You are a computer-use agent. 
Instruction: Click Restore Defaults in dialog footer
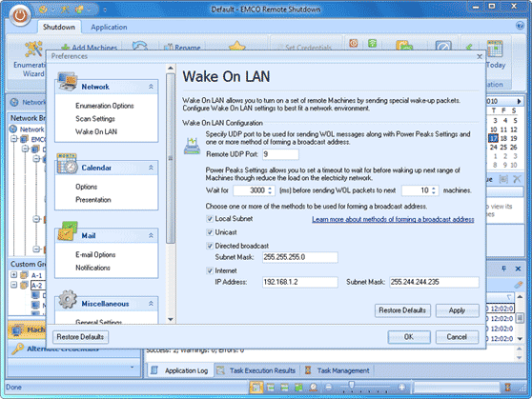pyautogui.click(x=80, y=337)
